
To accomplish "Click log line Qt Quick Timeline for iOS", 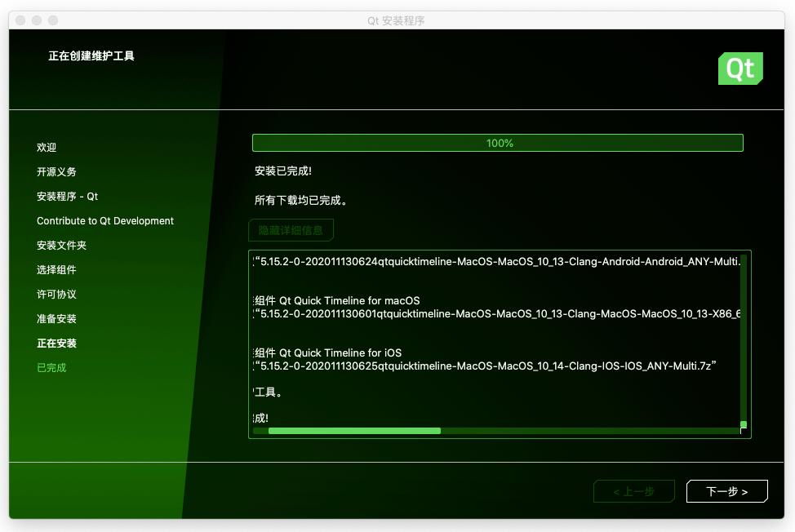I will [x=327, y=352].
